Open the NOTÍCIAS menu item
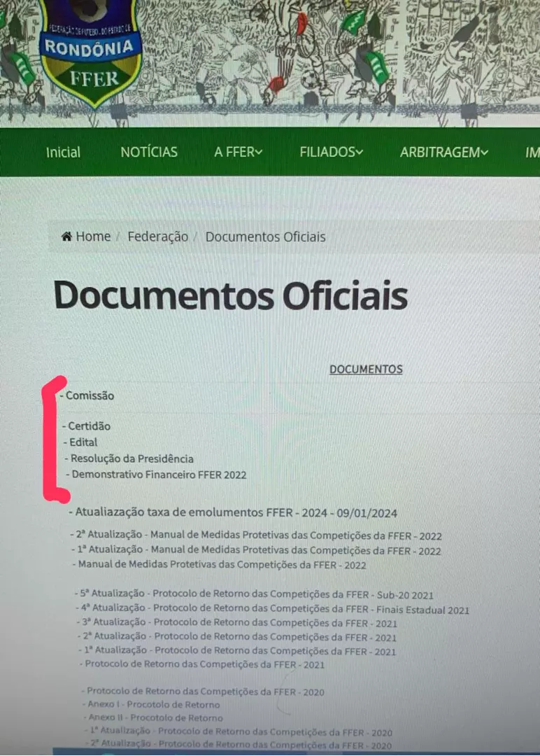Screen dimensions: 540x756 pos(149,152)
